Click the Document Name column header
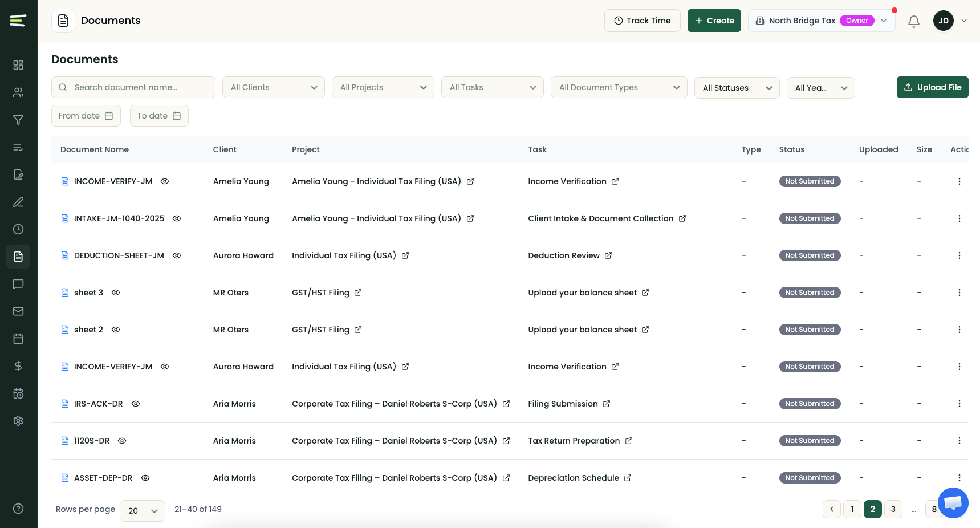Image resolution: width=980 pixels, height=528 pixels. coord(95,149)
